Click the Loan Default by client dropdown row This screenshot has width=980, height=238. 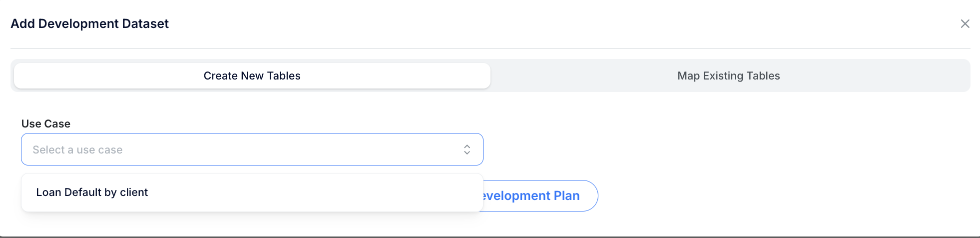252,192
